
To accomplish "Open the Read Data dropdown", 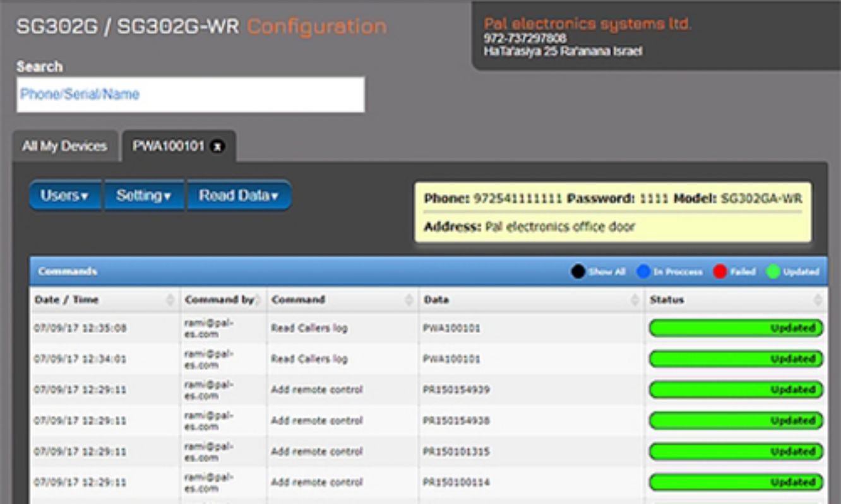I will tap(239, 196).
